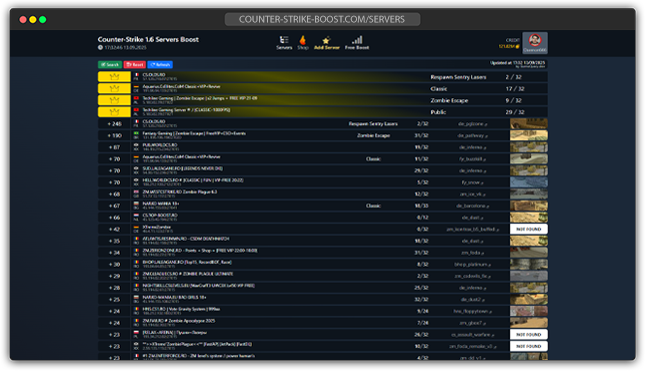Click the Brazil flag on the Fantasy Gaming row
This screenshot has width=645, height=371.
[x=136, y=133]
